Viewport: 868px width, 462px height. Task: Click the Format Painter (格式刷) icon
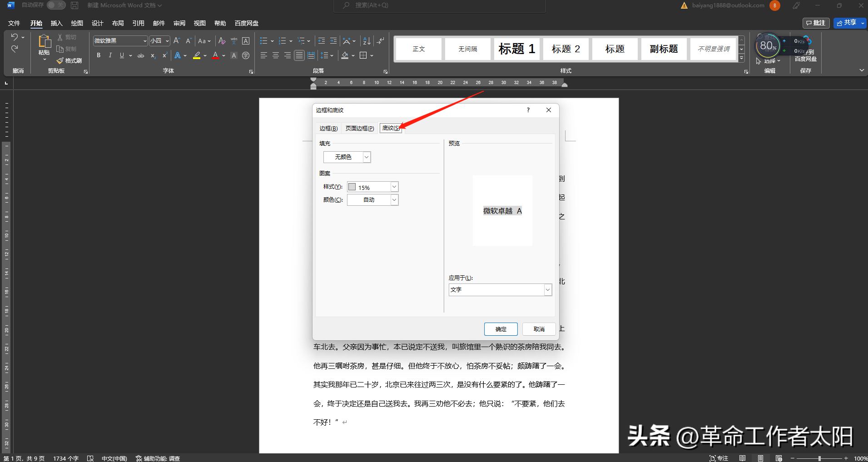click(69, 60)
